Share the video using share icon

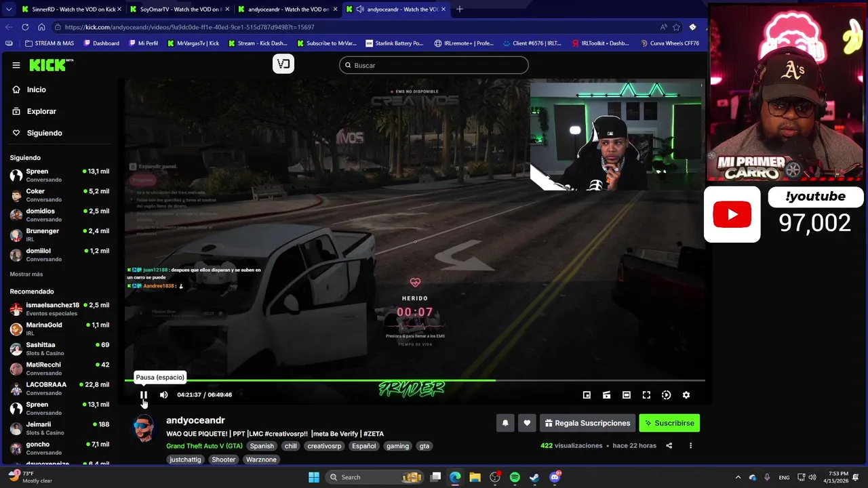click(x=669, y=446)
